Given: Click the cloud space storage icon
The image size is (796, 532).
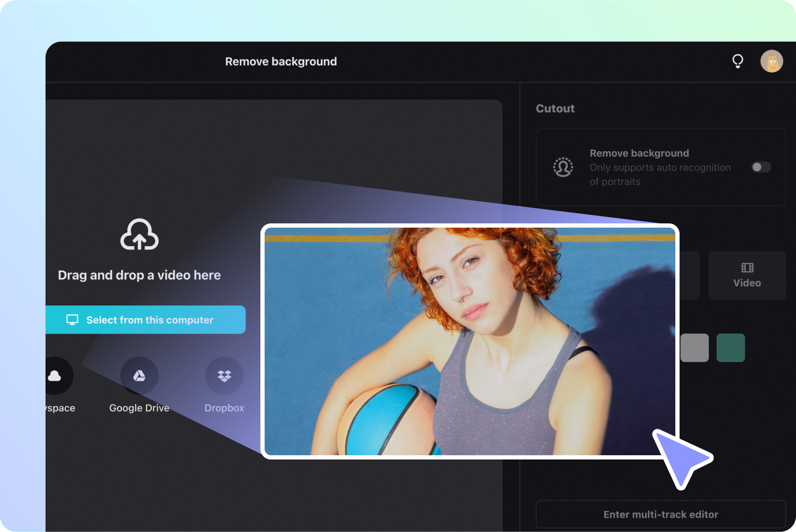Looking at the screenshot, I should 55,375.
